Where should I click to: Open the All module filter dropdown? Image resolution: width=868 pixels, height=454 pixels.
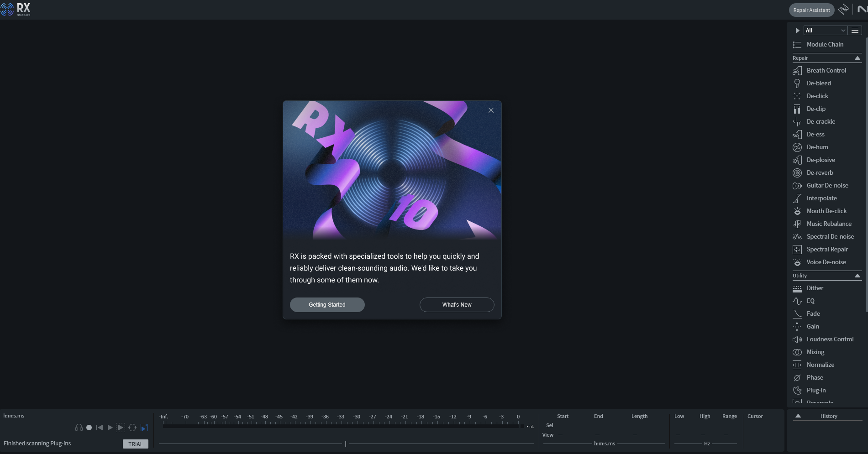pos(826,30)
